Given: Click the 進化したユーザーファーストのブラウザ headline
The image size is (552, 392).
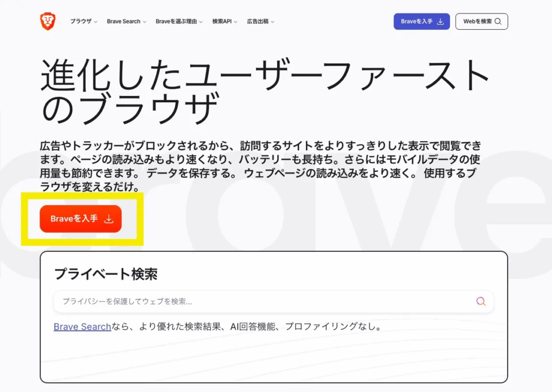Looking at the screenshot, I should coord(264,92).
